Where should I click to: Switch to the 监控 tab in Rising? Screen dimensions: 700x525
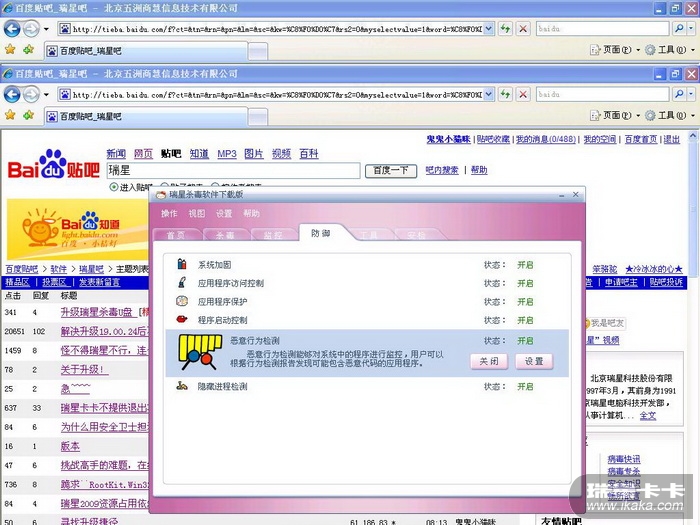273,234
